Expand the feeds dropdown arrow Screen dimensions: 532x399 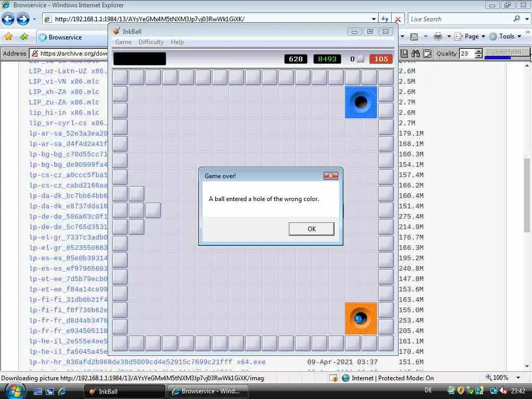(425, 36)
